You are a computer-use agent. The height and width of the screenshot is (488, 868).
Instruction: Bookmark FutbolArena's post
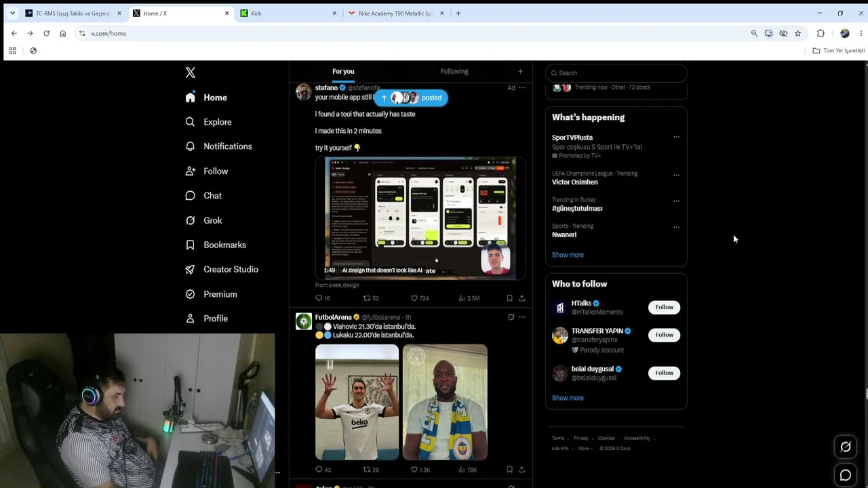tap(509, 470)
